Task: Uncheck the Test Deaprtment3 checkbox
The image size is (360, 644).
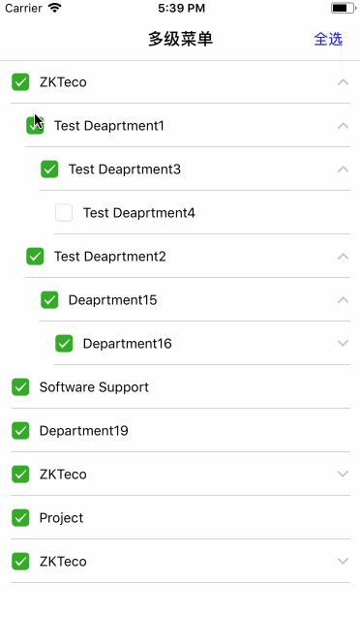Action: pos(49,169)
